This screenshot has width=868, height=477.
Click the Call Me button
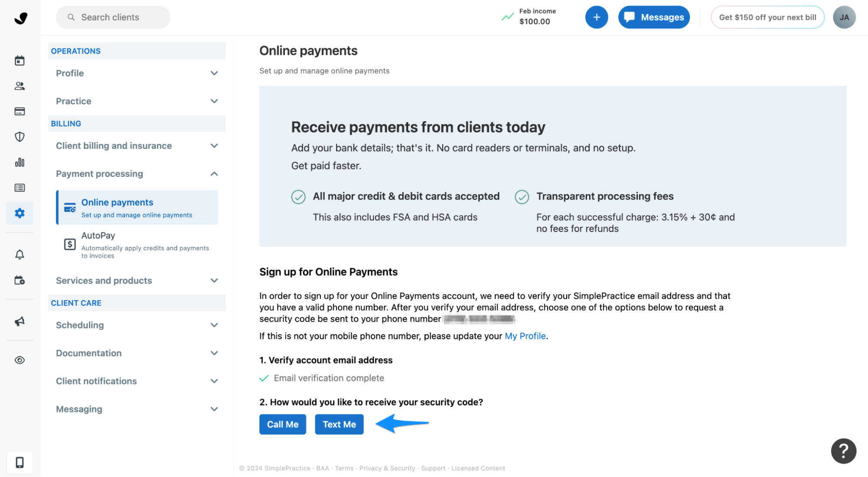point(283,424)
